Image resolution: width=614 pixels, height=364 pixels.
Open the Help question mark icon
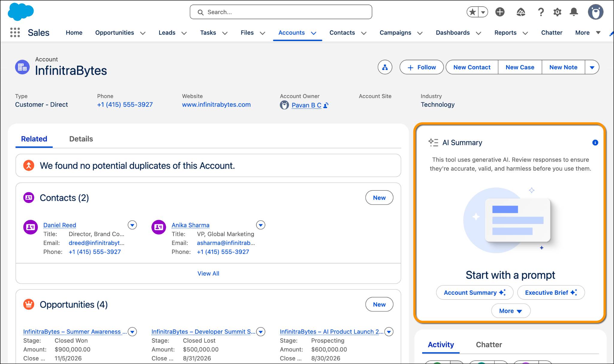[541, 12]
